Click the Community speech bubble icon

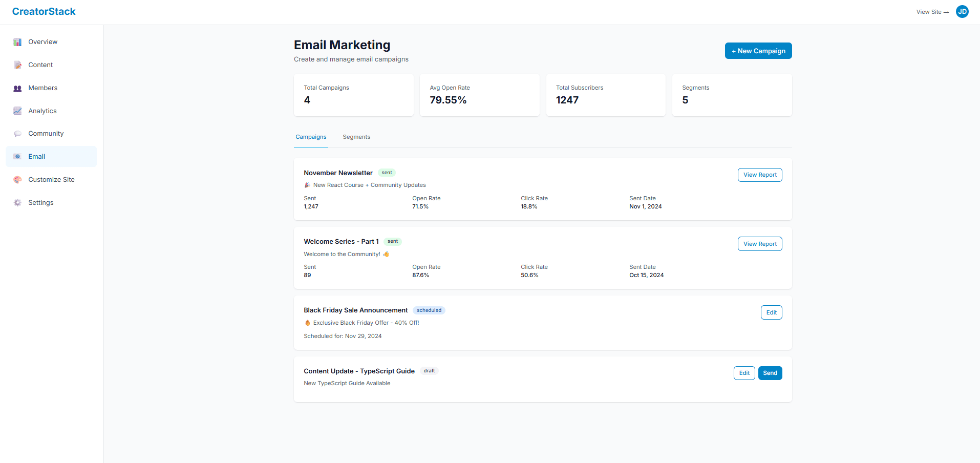tap(17, 133)
